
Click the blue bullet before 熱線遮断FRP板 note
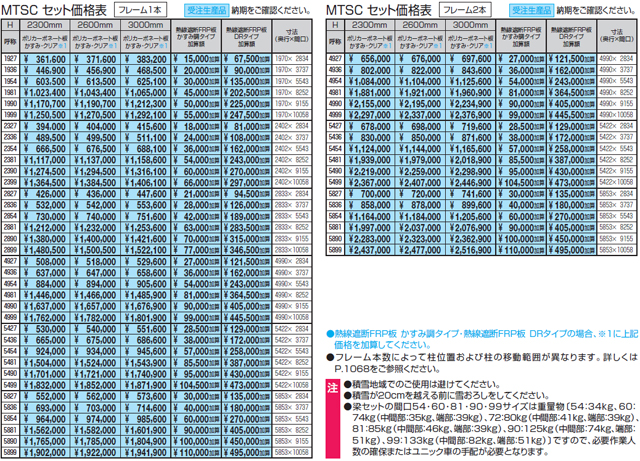(330, 331)
